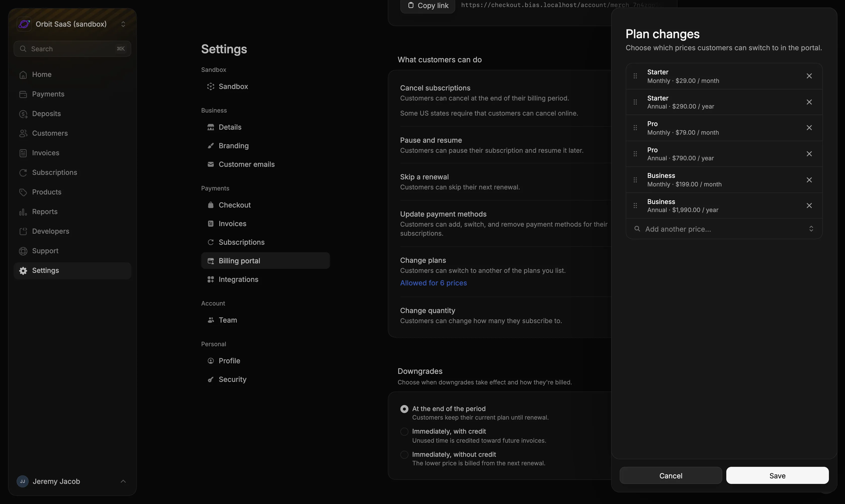845x504 pixels.
Task: Go to Home in the sidebar
Action: (x=72, y=74)
